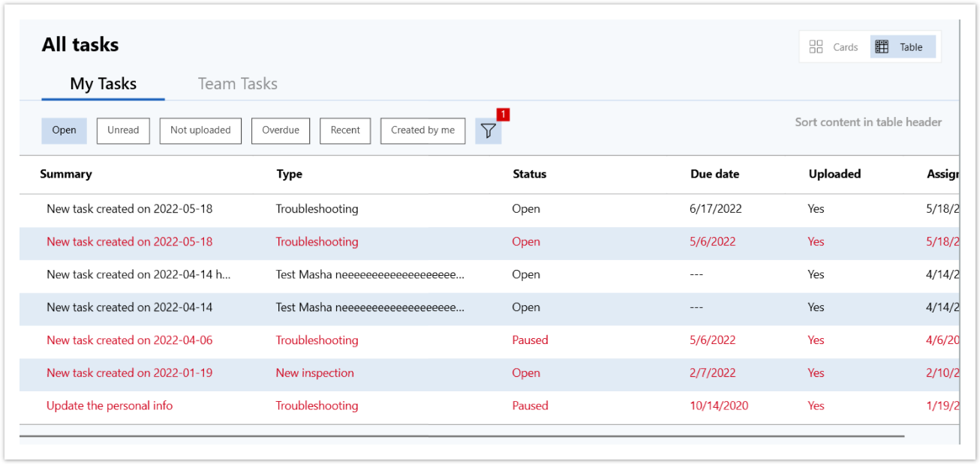
Task: Click the horizontal scrollbar under the table
Action: (x=461, y=436)
